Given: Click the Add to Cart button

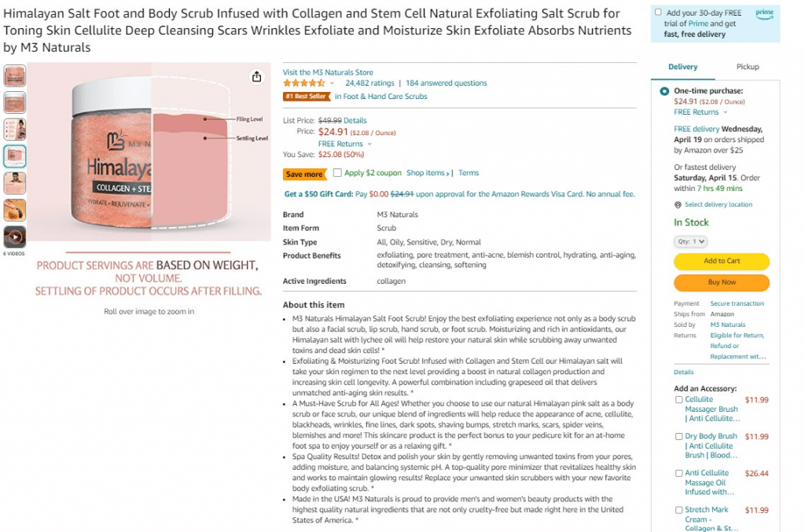Looking at the screenshot, I should [721, 261].
